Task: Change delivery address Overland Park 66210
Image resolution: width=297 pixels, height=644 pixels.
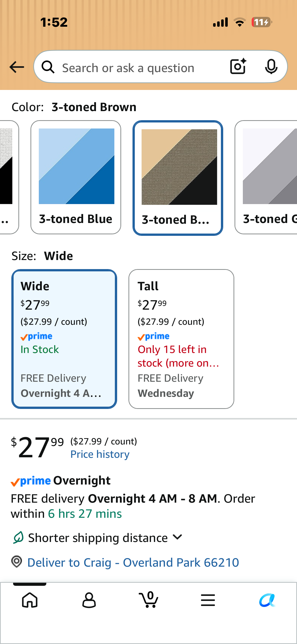Action: [x=133, y=562]
